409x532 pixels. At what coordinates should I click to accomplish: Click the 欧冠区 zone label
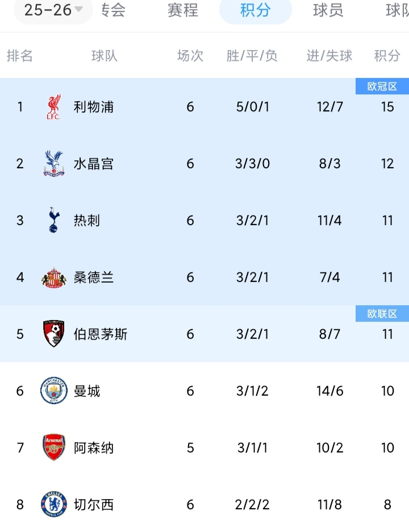point(382,86)
